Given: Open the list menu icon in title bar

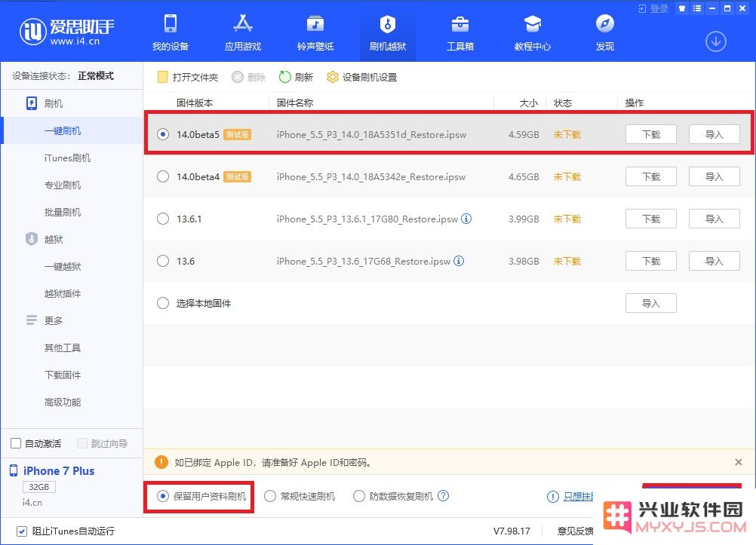Looking at the screenshot, I should tap(696, 8).
